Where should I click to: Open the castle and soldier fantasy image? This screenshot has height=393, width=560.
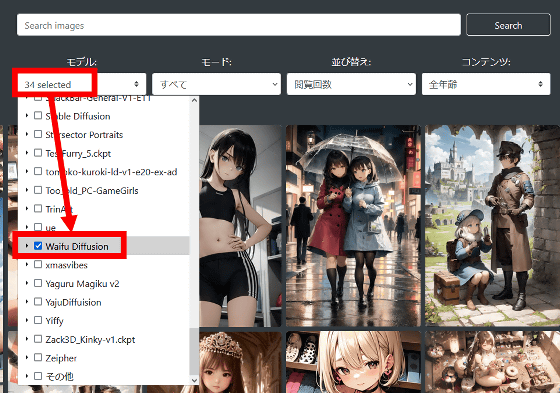[x=492, y=226]
